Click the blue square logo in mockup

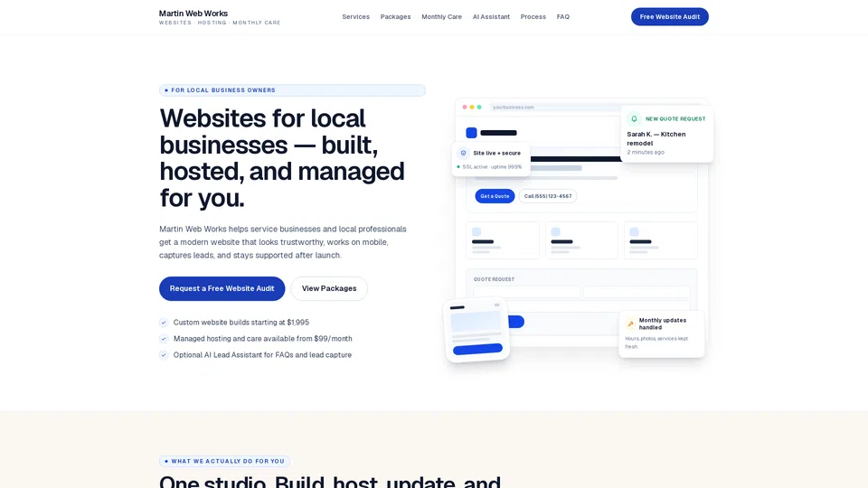tap(471, 133)
